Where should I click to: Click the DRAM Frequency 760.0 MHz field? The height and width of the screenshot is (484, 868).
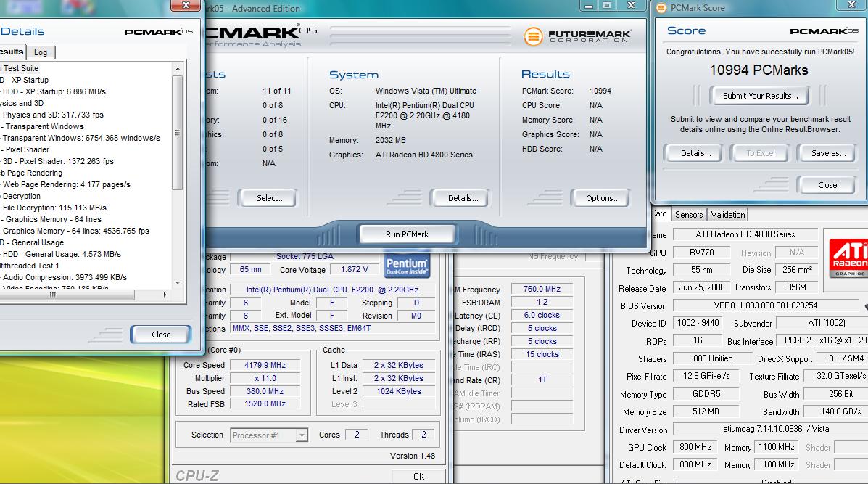point(542,289)
